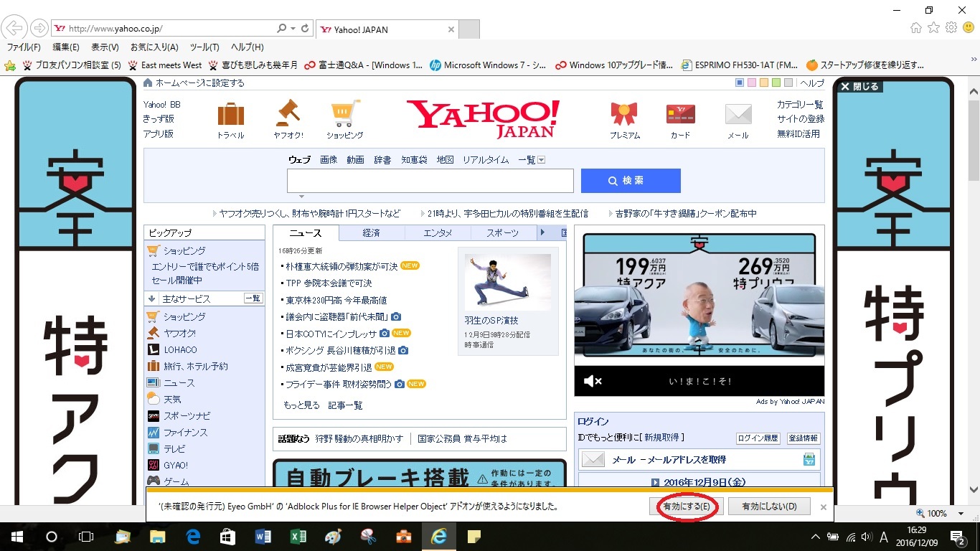This screenshot has height=551, width=980.
Task: Click the search magnifier in address bar
Action: 282,29
